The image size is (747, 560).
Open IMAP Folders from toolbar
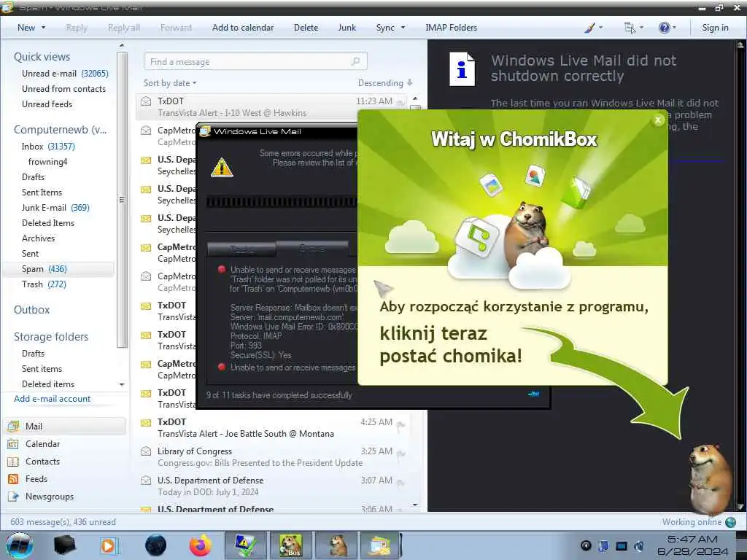point(451,28)
